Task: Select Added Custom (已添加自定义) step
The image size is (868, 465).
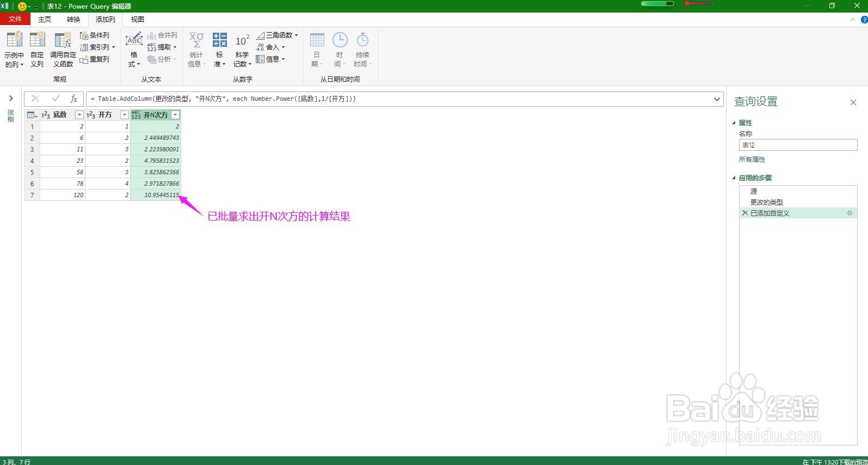Action: 798,213
